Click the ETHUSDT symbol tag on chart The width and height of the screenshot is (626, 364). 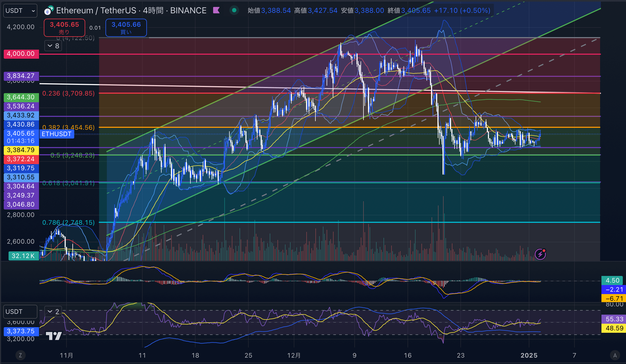(x=57, y=134)
